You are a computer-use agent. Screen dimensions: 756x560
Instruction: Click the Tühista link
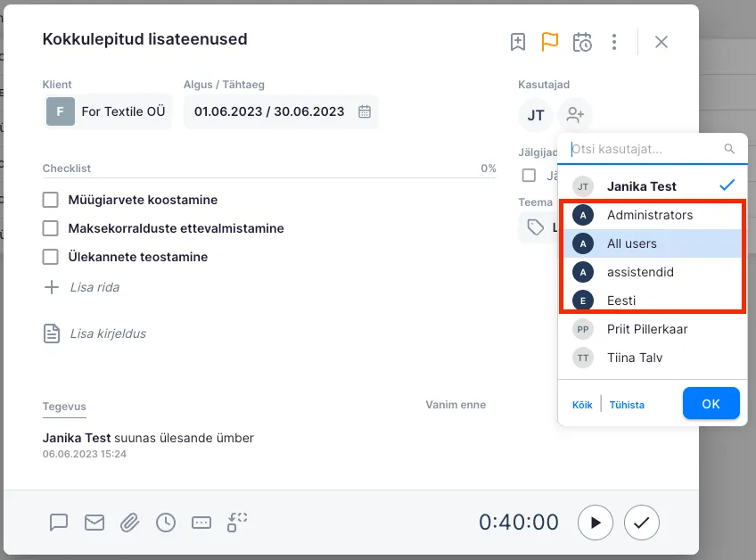627,405
